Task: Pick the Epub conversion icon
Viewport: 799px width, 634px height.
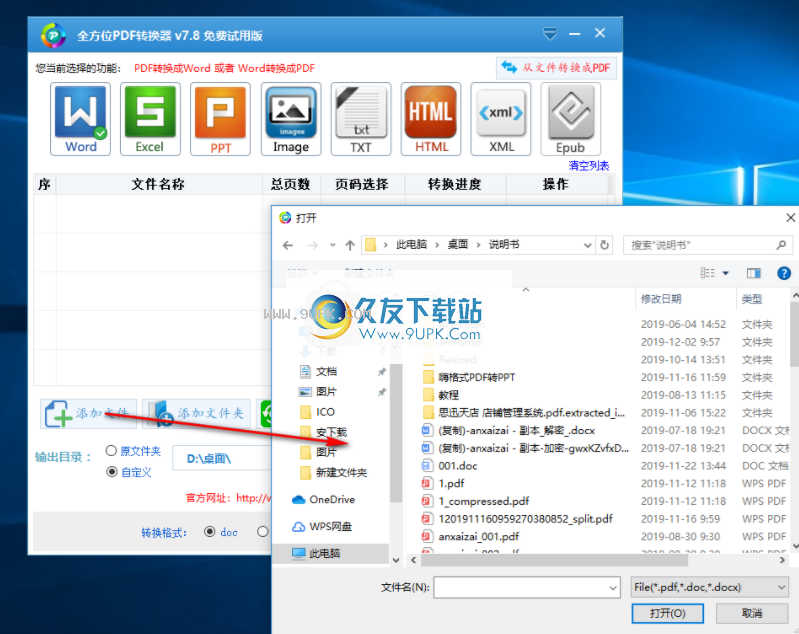Action: click(x=571, y=119)
